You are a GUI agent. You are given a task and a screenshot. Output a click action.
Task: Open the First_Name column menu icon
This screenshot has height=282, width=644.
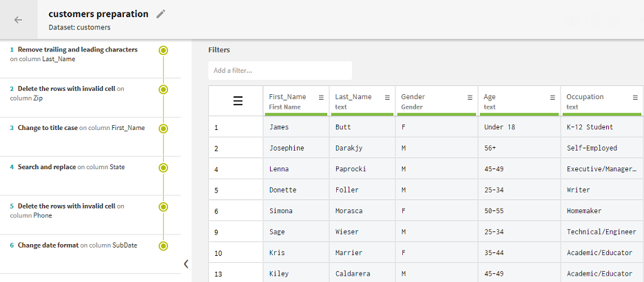click(321, 98)
